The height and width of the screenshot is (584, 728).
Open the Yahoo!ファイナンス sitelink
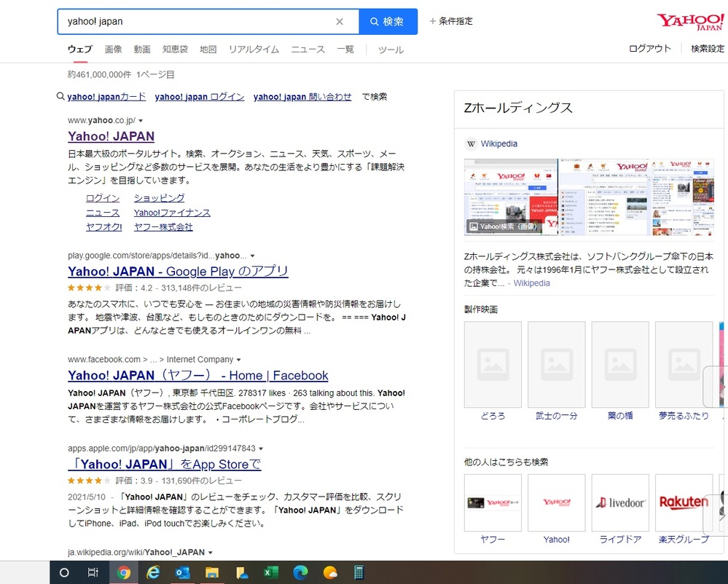click(172, 213)
